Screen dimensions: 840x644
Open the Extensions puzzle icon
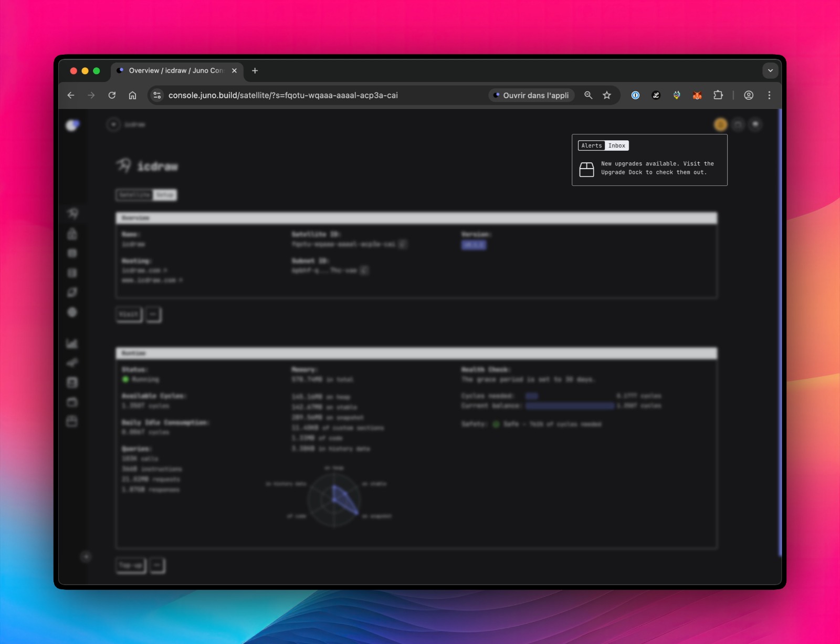[x=718, y=95]
